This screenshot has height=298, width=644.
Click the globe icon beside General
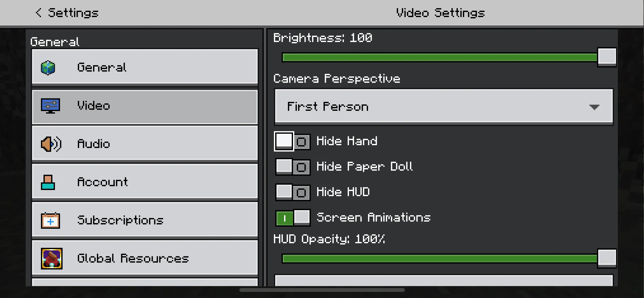point(48,68)
